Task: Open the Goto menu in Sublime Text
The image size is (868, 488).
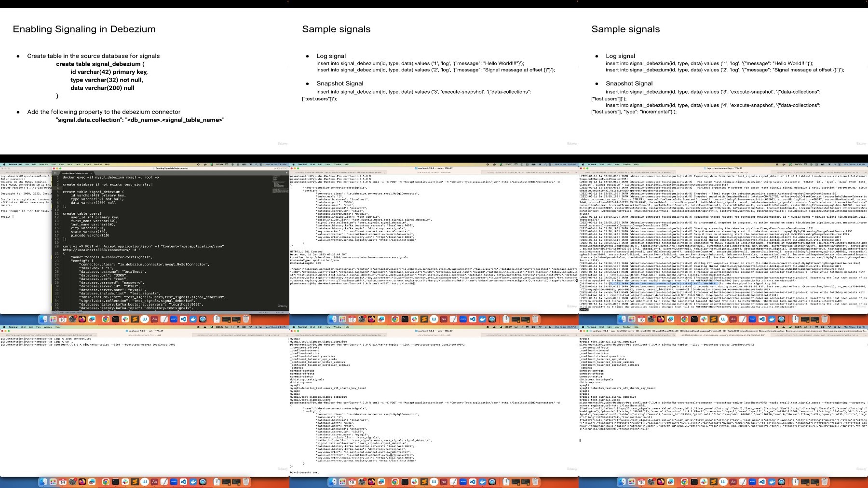Action: click(69, 164)
